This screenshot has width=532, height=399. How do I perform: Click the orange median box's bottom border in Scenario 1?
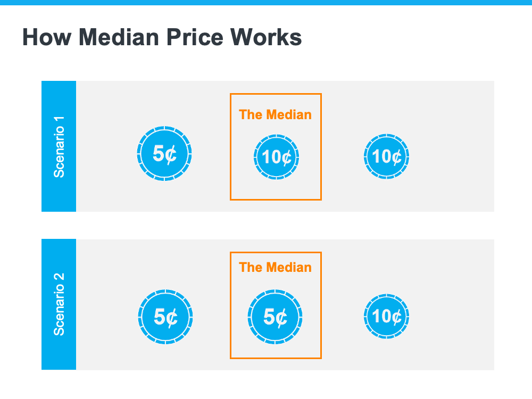276,199
